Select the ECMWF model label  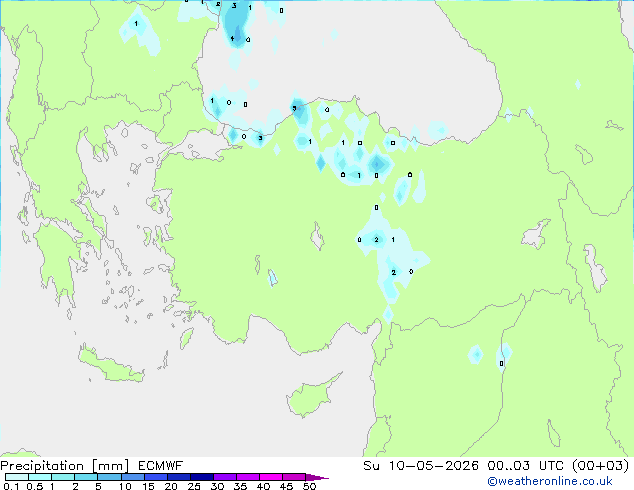[161, 466]
